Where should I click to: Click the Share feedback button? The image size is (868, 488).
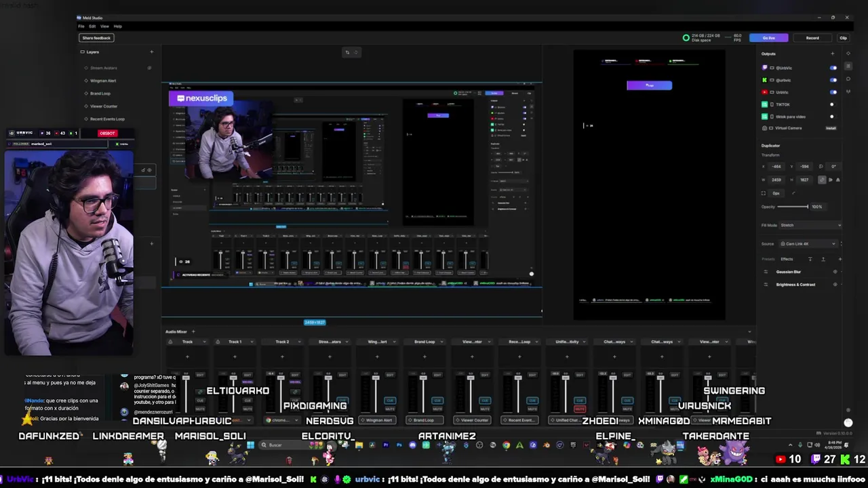(x=96, y=38)
